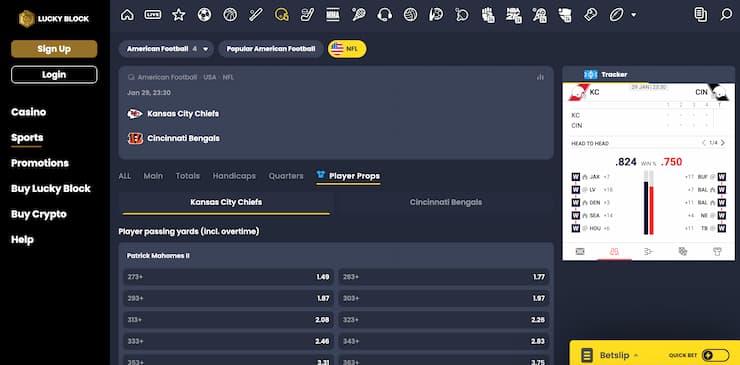Go to next head-to-head page
Image resolution: width=740 pixels, height=365 pixels.
click(x=723, y=143)
